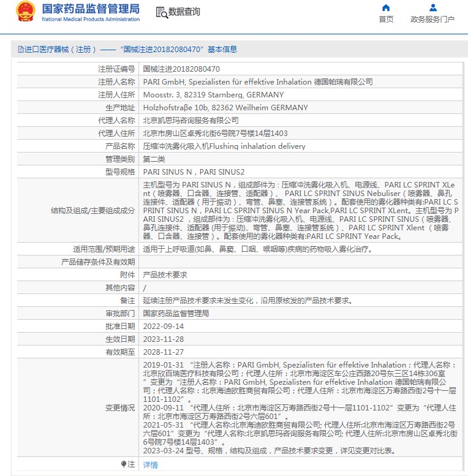The height and width of the screenshot is (476, 468).
Task: Select the 注册人名称 PARI GmbH value
Action: coord(258,82)
